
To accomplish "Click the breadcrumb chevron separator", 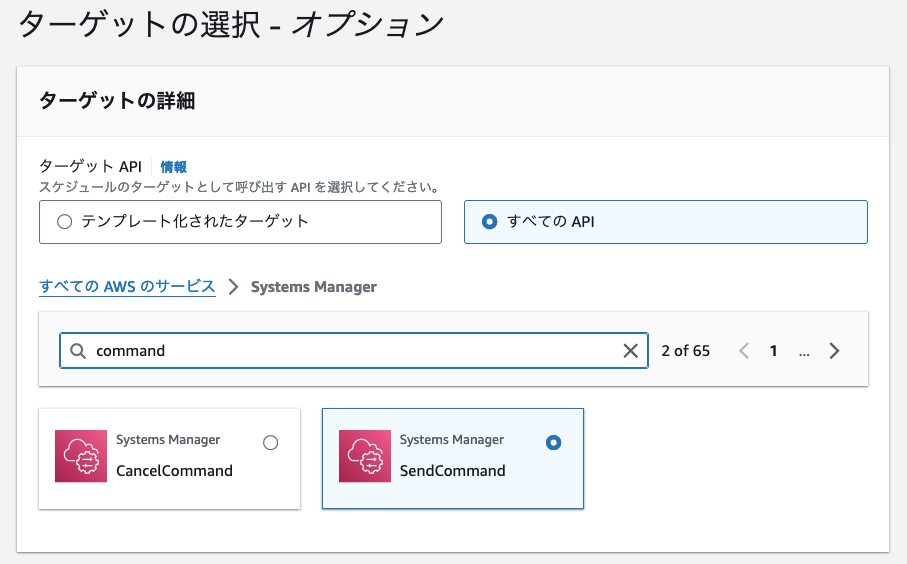I will pos(233,287).
